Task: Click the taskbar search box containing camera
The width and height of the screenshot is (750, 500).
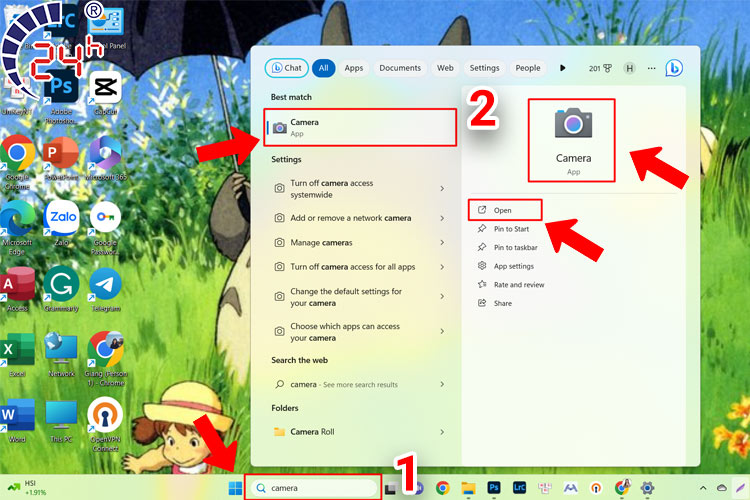Action: (314, 488)
